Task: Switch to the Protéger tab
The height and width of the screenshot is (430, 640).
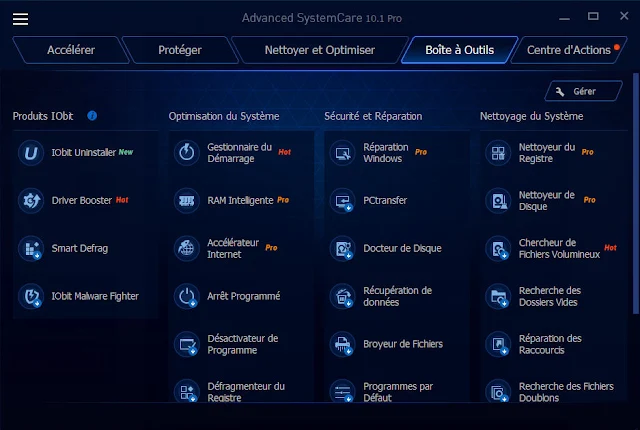Action: (x=180, y=50)
